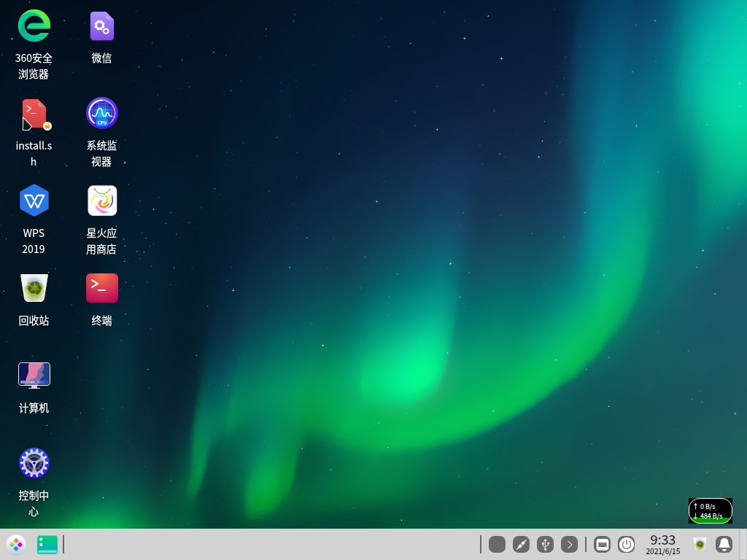Open 控制中心 control center icon

34,463
